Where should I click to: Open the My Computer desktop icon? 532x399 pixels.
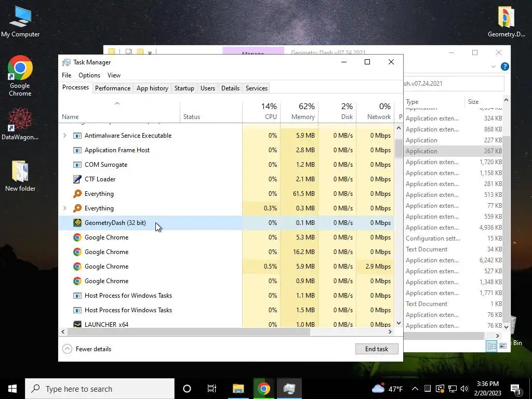[x=20, y=21]
